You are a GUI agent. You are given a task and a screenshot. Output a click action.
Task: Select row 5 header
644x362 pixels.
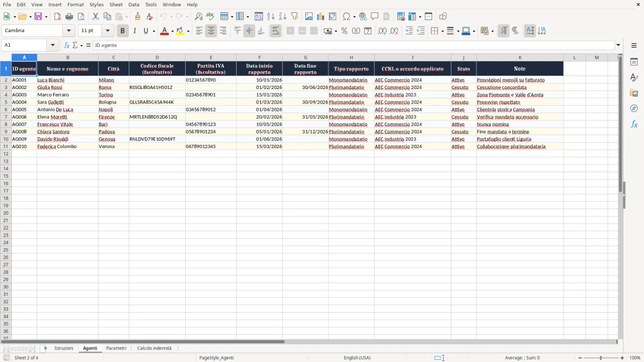5,102
